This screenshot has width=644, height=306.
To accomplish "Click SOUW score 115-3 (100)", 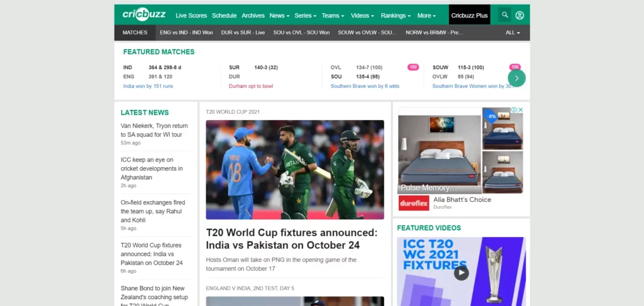I will click(x=470, y=67).
